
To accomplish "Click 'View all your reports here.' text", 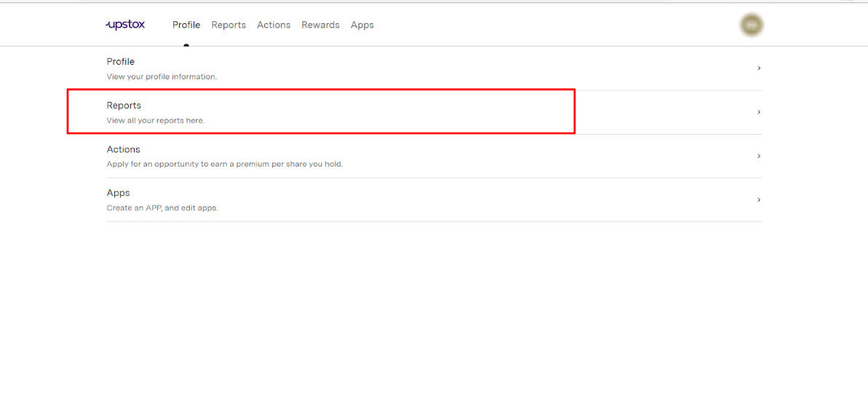I will coord(155,121).
